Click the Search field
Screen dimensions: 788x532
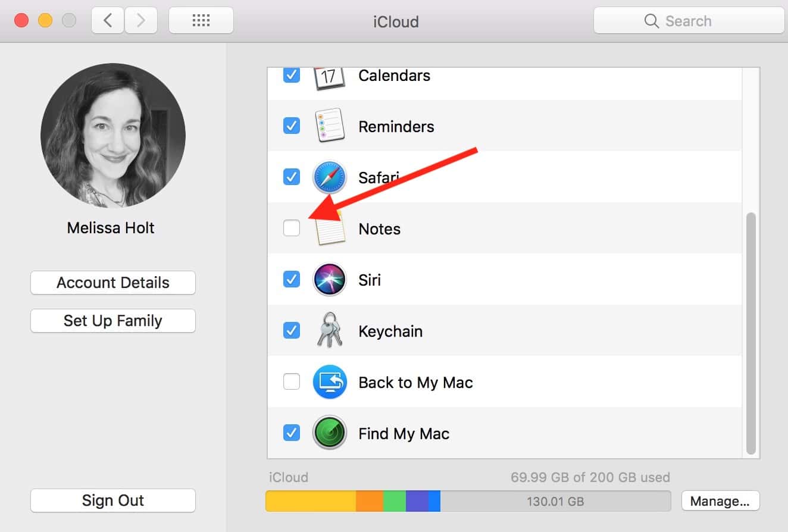click(x=689, y=21)
